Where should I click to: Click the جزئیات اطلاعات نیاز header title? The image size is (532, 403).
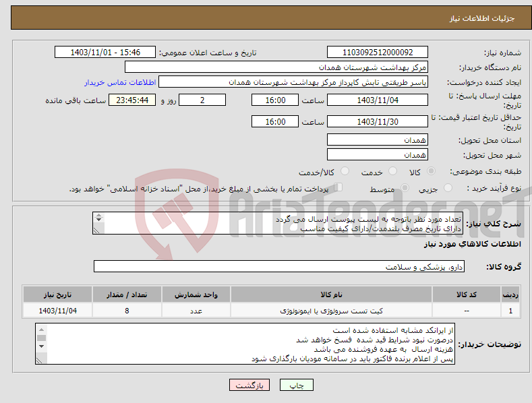[x=482, y=18]
